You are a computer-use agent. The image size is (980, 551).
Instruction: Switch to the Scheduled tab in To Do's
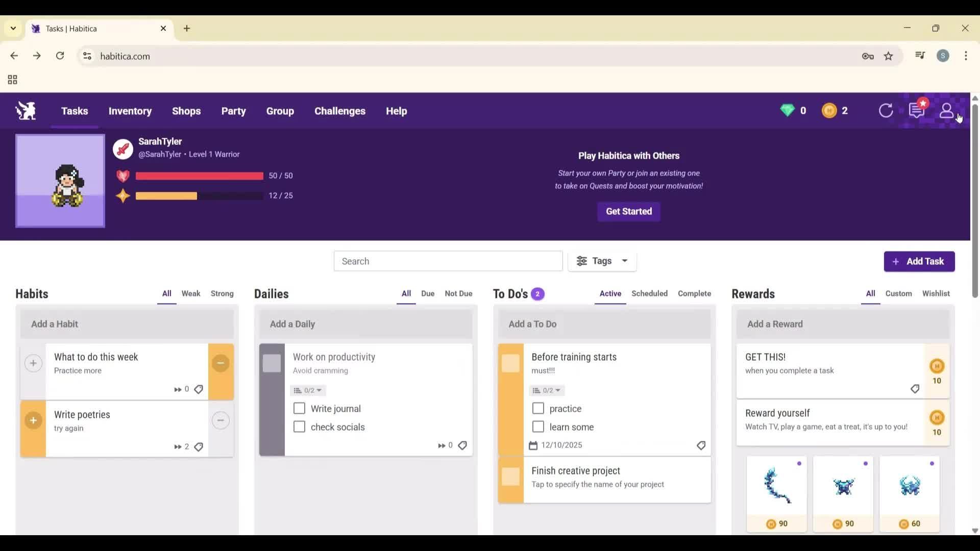649,293
